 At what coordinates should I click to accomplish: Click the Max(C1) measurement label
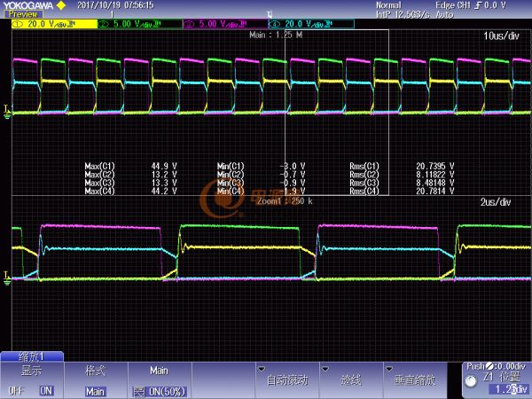tap(99, 167)
